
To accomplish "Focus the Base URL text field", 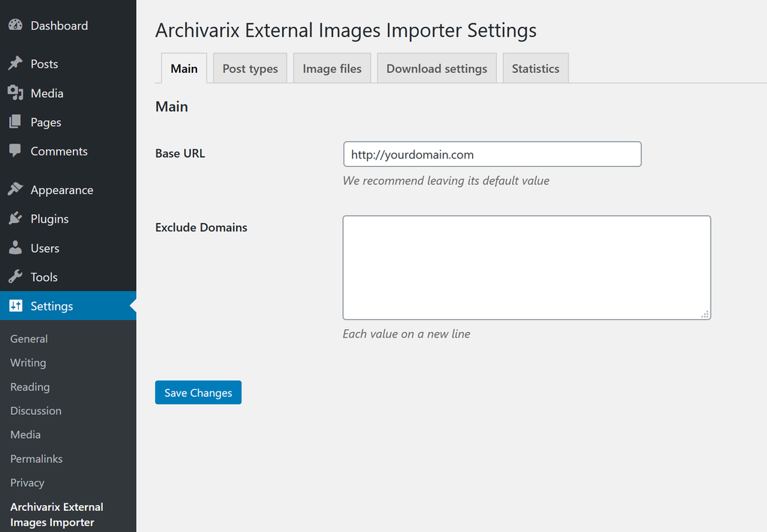I will point(492,155).
